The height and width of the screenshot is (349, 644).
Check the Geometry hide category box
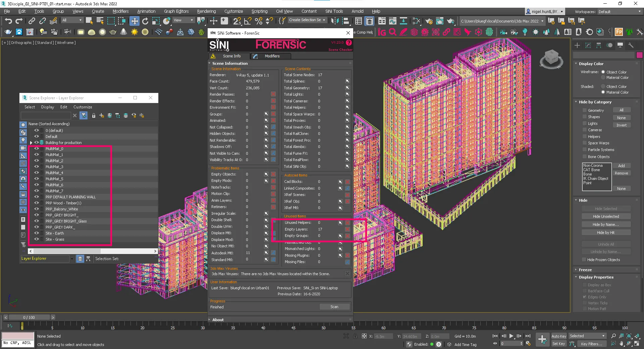pos(585,110)
